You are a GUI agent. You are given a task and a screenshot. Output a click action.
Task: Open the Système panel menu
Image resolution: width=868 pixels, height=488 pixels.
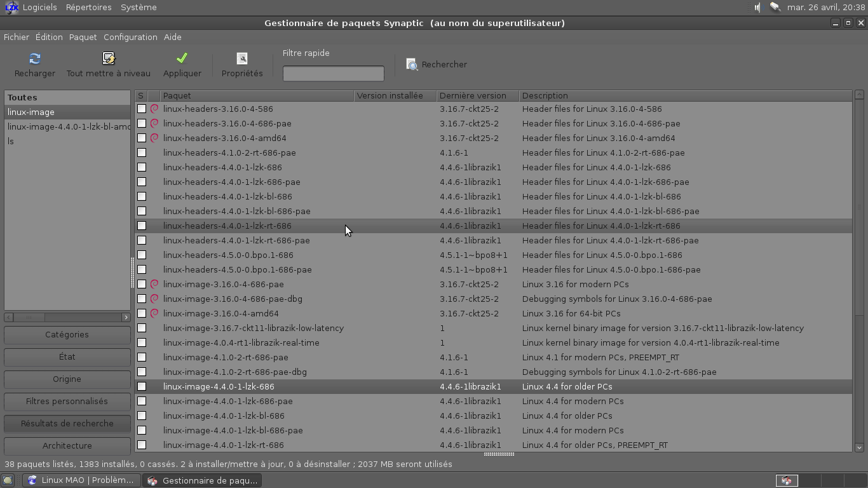[139, 8]
